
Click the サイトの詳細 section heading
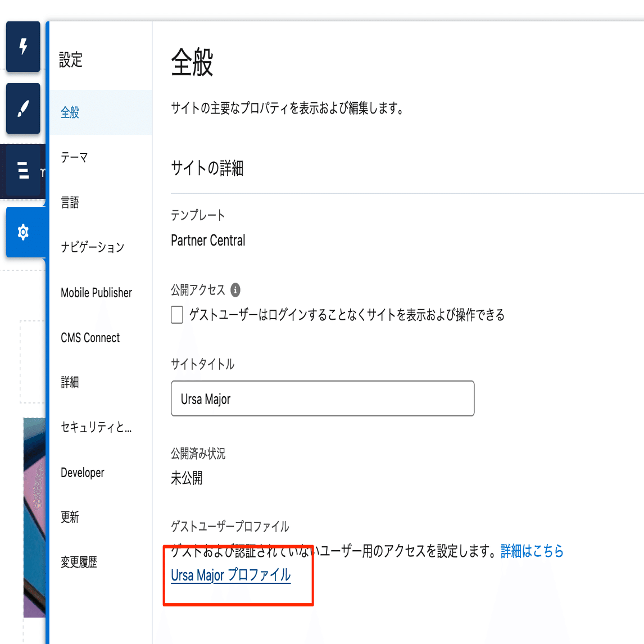click(x=207, y=169)
